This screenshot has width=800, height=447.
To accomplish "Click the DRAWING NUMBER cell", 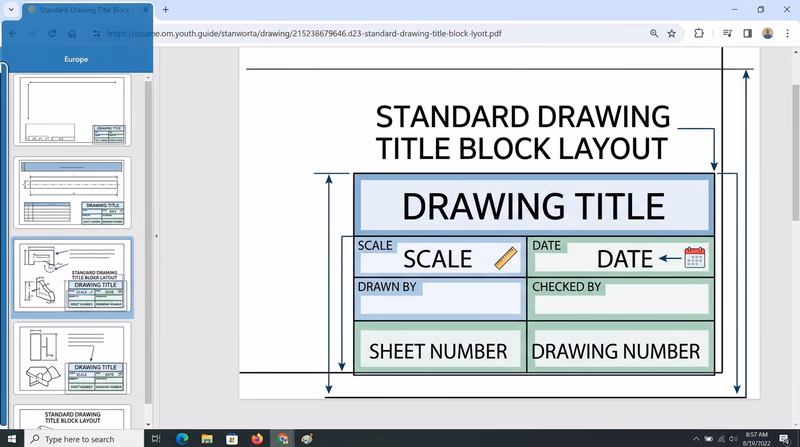I will (x=621, y=348).
